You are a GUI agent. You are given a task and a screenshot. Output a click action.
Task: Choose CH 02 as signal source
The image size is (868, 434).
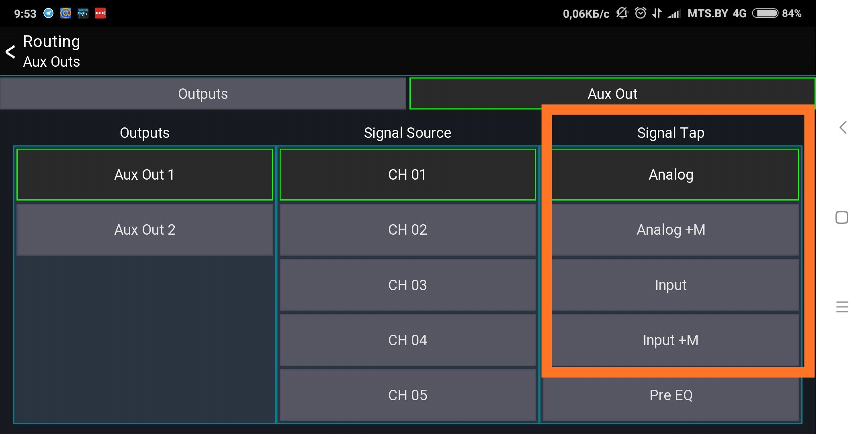[407, 230]
